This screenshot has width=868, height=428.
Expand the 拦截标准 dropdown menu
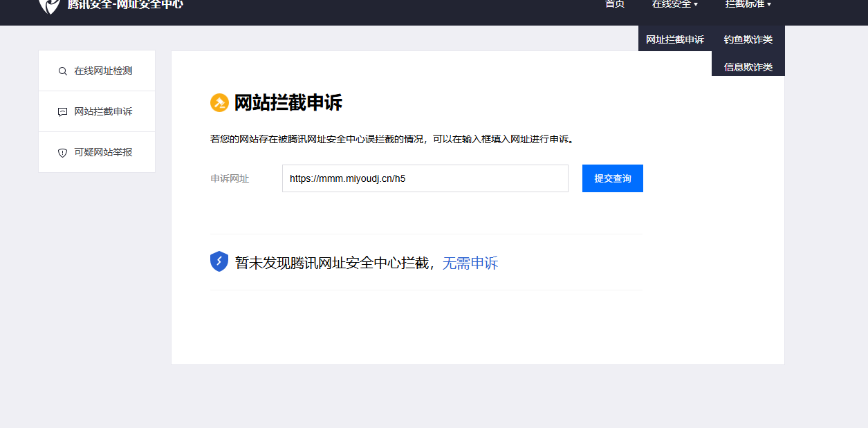[748, 4]
